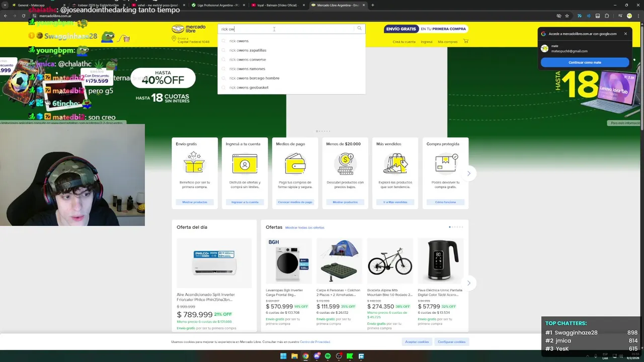Click 'Ingresar a tu cuenta' button
644x362 pixels.
[245, 202]
